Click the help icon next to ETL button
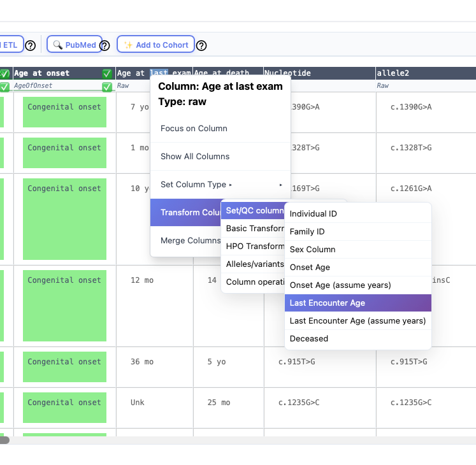 tap(30, 46)
